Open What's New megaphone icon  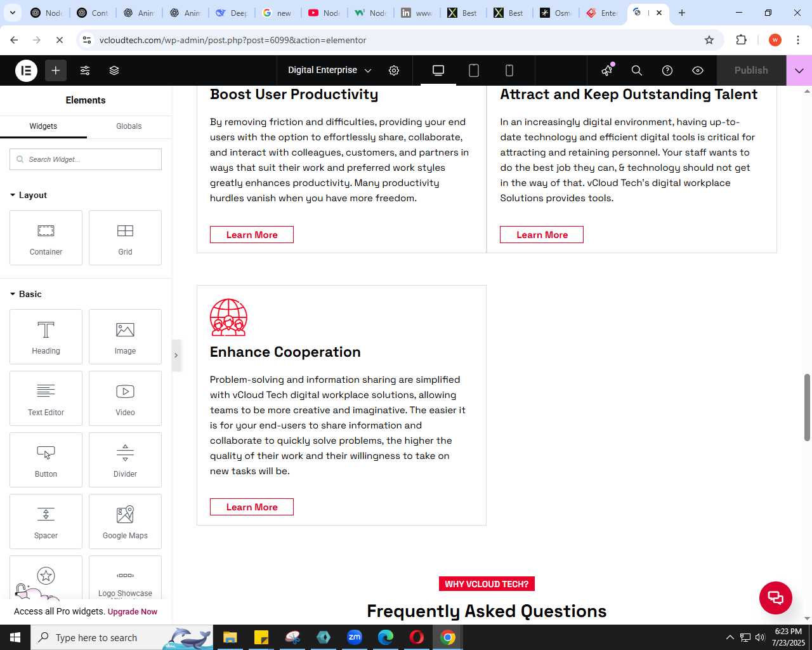point(607,70)
